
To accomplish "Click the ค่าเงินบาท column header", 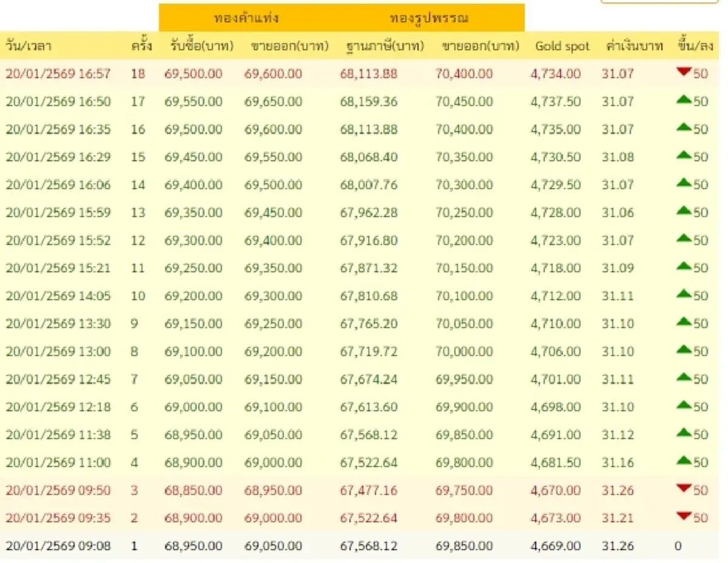I will tap(633, 46).
